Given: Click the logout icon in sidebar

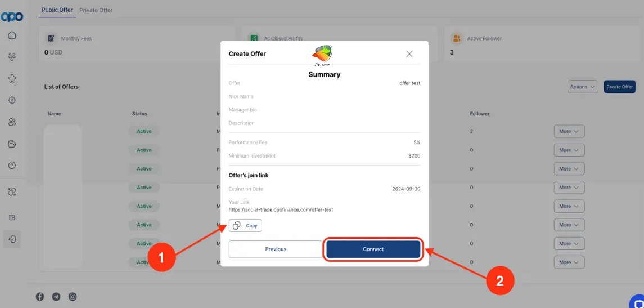Looking at the screenshot, I should point(12,239).
